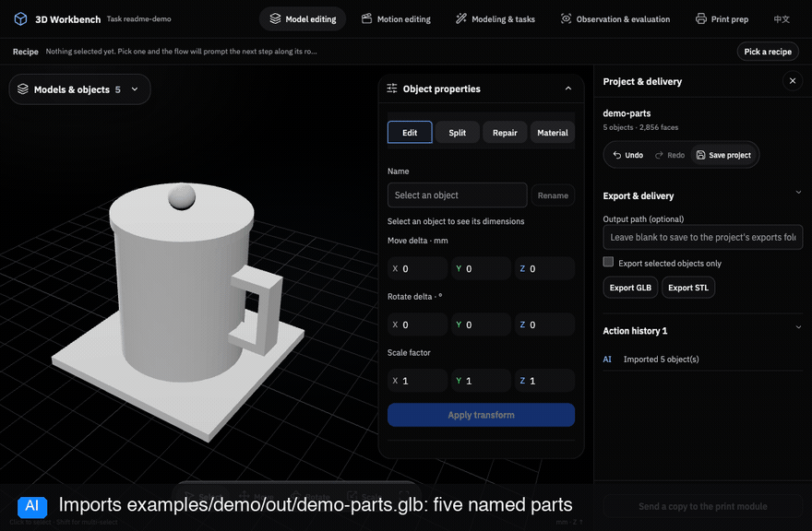Select the Edit tab in Object properties
The image size is (812, 531).
point(410,133)
